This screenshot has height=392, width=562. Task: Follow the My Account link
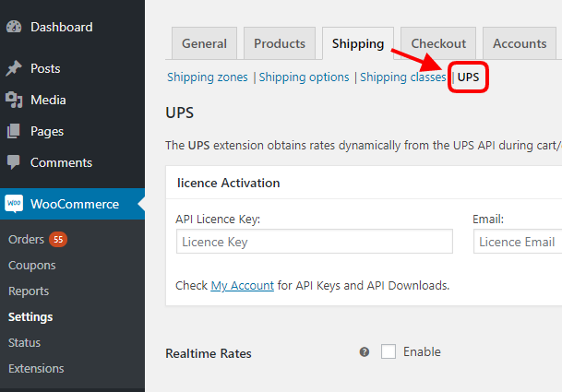tap(243, 286)
